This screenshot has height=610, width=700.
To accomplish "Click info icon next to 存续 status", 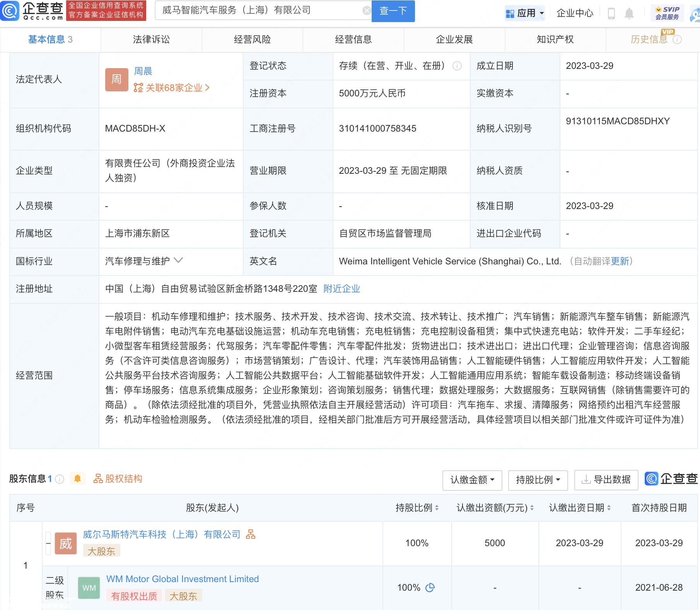I will pos(457,66).
